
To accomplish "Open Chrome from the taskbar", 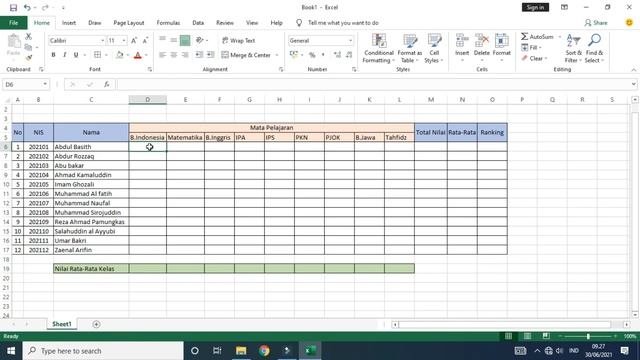I will coord(264,351).
